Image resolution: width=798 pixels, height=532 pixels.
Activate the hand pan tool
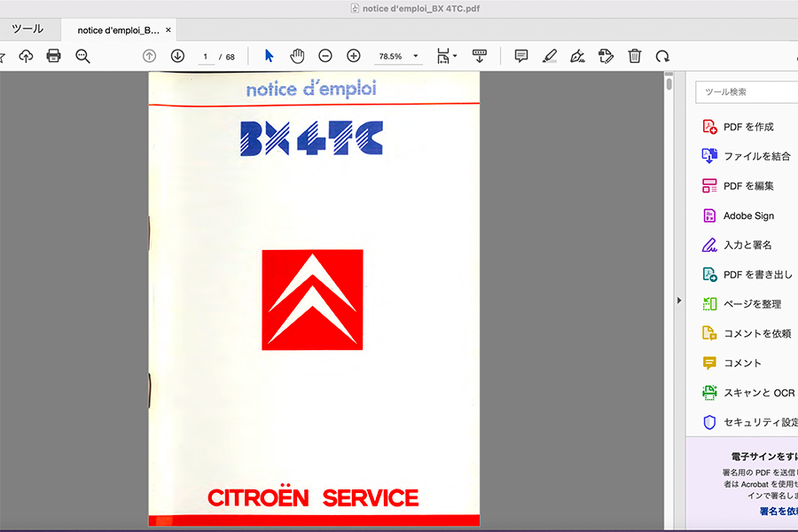(x=297, y=56)
